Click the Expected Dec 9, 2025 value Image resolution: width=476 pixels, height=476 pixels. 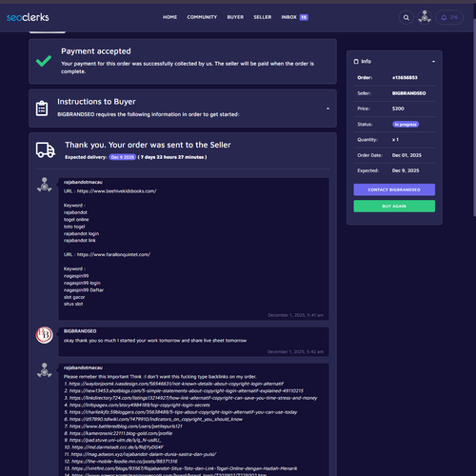coord(406,170)
